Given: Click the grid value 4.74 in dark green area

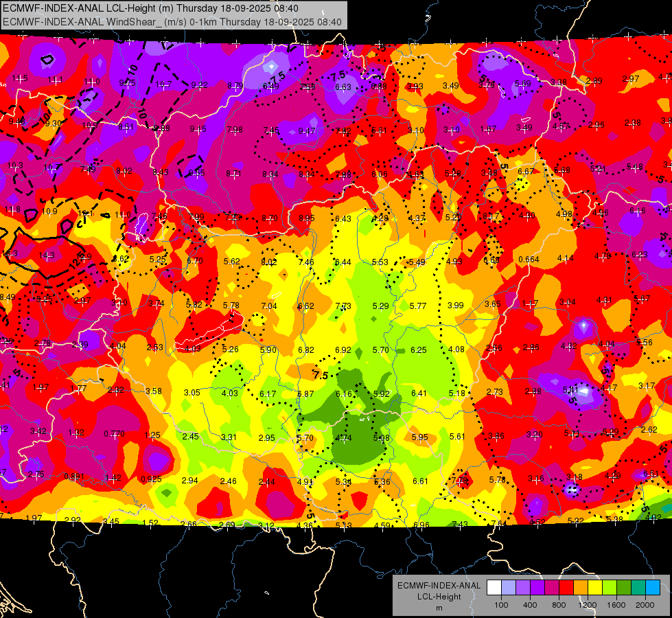Looking at the screenshot, I should pos(343,438).
